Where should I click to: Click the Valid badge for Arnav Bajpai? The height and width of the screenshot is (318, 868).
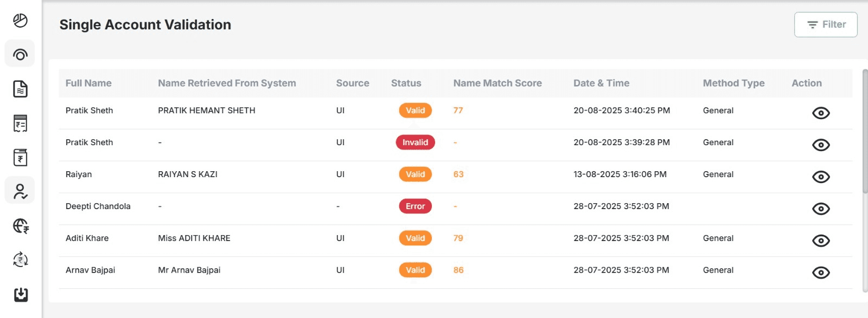415,270
